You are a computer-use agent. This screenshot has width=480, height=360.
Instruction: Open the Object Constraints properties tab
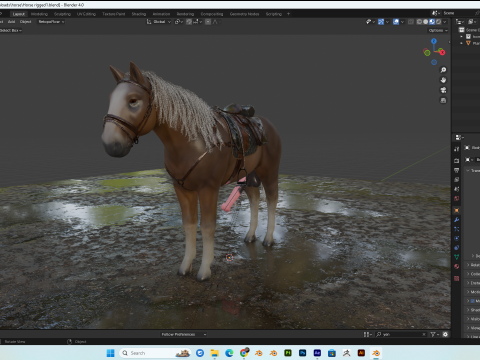pyautogui.click(x=457, y=248)
